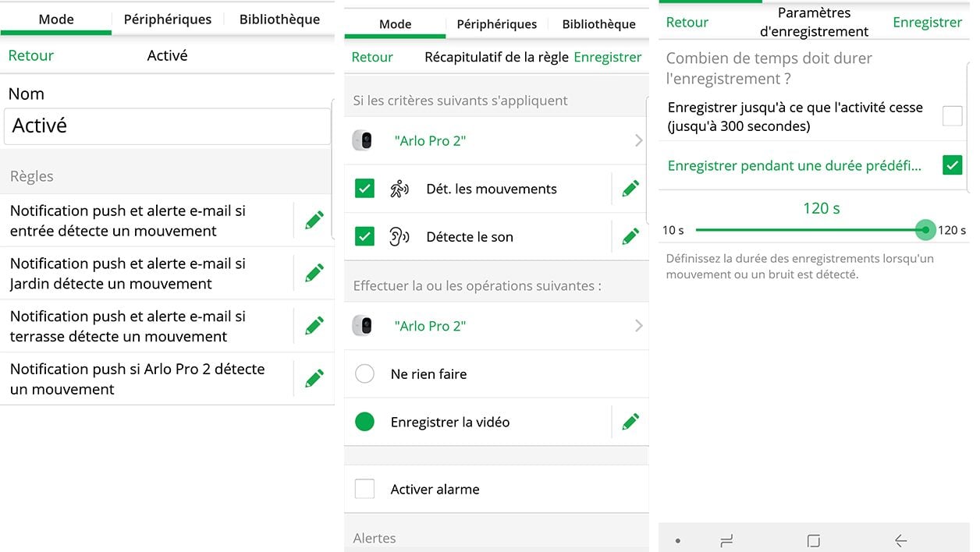Check record until activity stops checkbox
This screenshot has width=980, height=552.
[x=952, y=116]
